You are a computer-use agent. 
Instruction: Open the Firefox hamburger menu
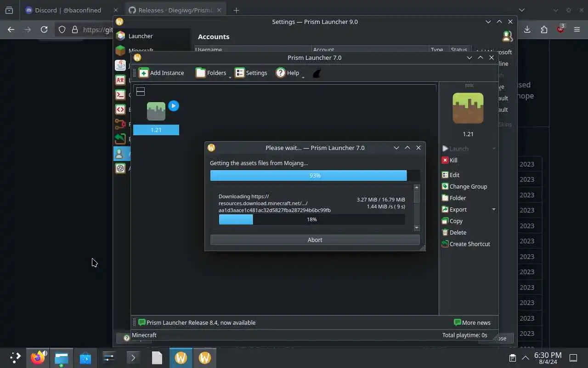click(x=577, y=29)
